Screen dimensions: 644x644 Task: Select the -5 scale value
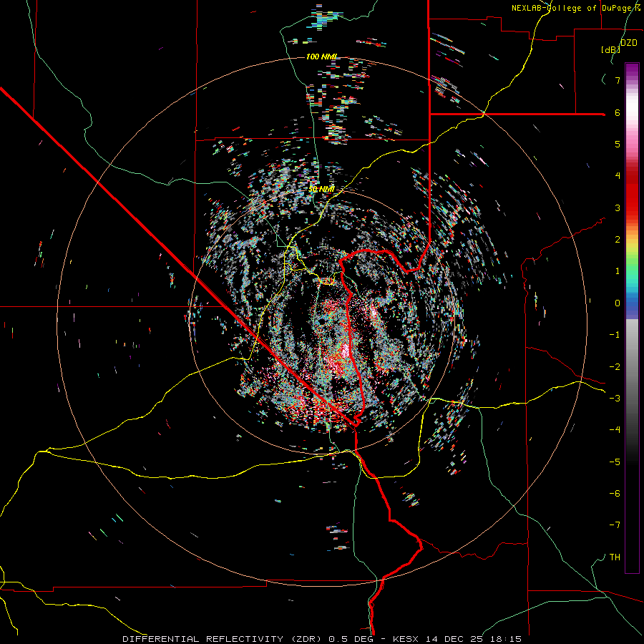point(615,462)
